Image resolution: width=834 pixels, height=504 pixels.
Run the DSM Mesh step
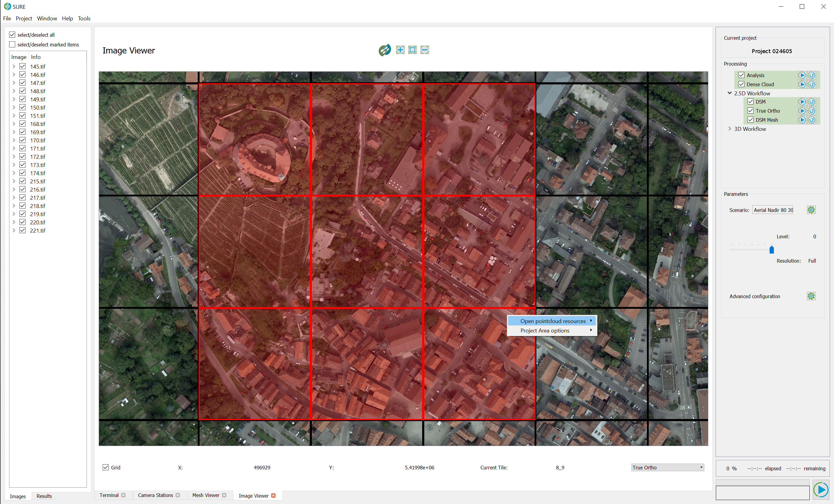tap(802, 120)
